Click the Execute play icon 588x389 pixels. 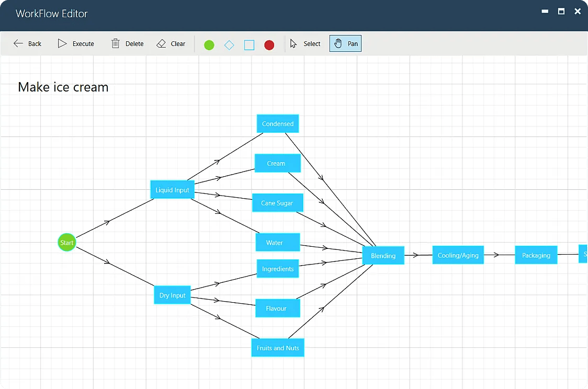(62, 43)
